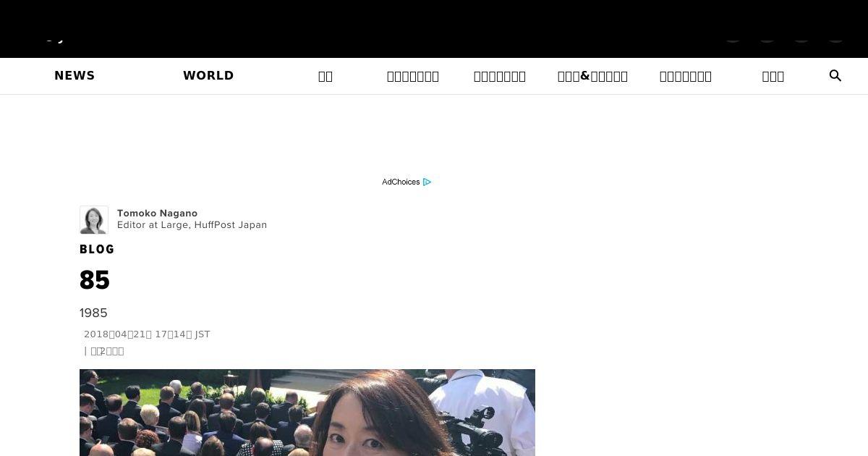
Task: Click the publication date ending in JST
Action: tap(147, 334)
